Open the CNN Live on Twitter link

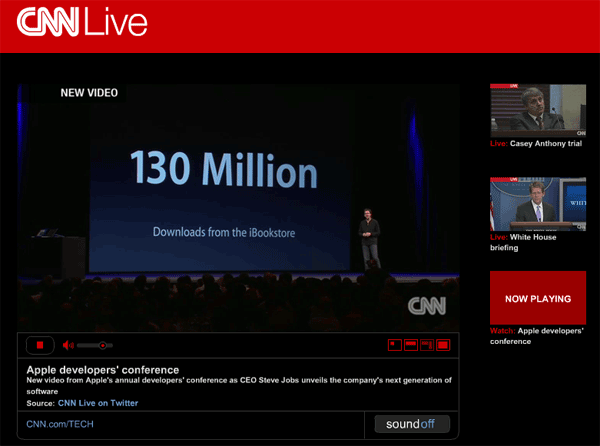pyautogui.click(x=98, y=403)
